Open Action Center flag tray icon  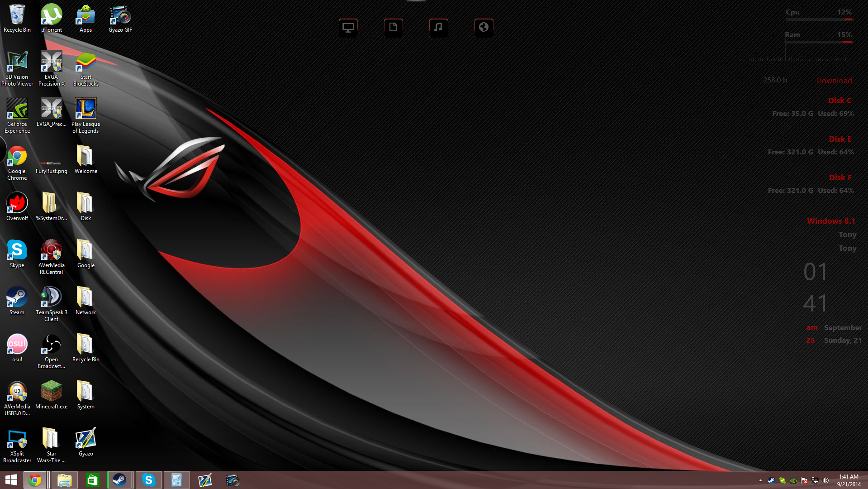(804, 480)
